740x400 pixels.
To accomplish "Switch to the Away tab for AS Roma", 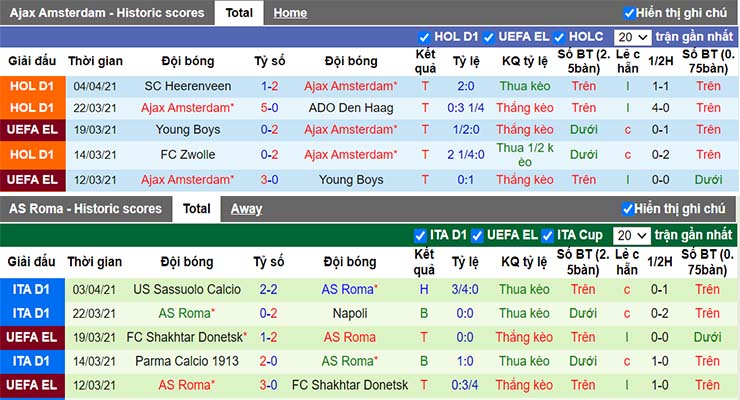I will tap(246, 209).
